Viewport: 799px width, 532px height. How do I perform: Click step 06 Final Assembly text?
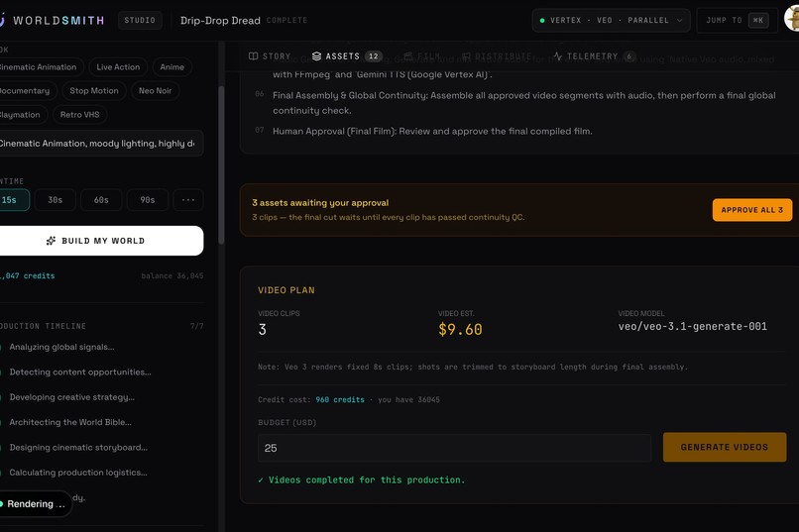(x=523, y=103)
